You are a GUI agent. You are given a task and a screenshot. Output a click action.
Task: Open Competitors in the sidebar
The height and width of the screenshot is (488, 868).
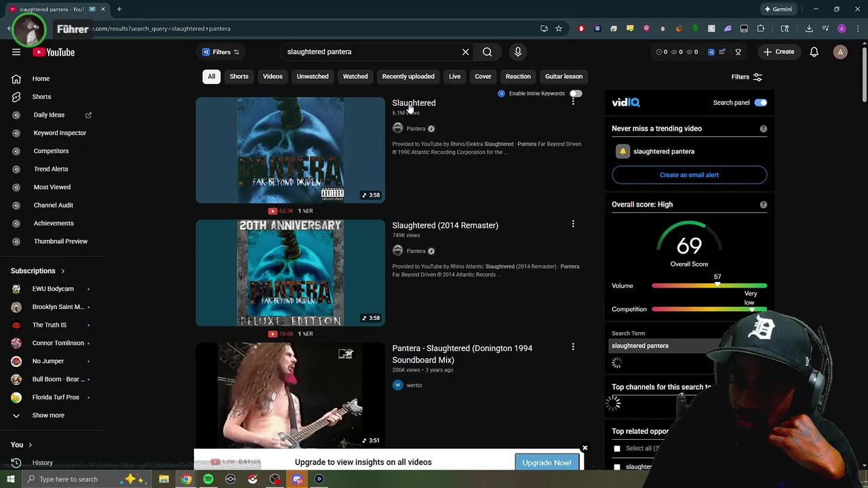(x=51, y=151)
